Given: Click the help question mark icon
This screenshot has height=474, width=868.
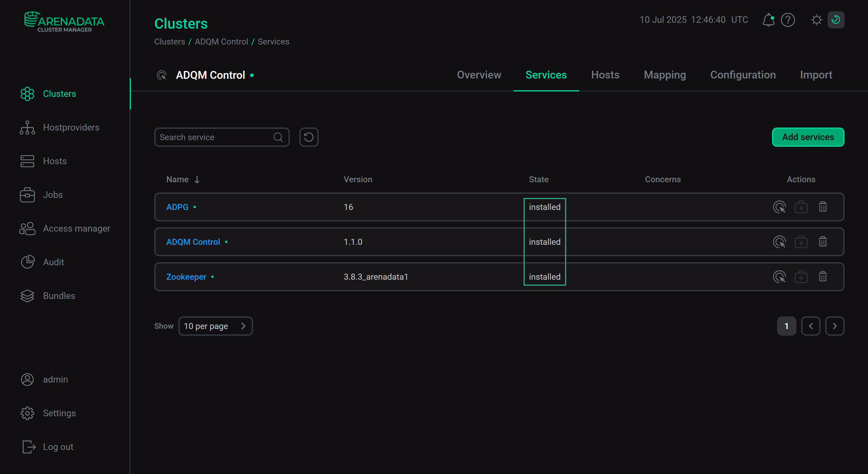Looking at the screenshot, I should (788, 20).
